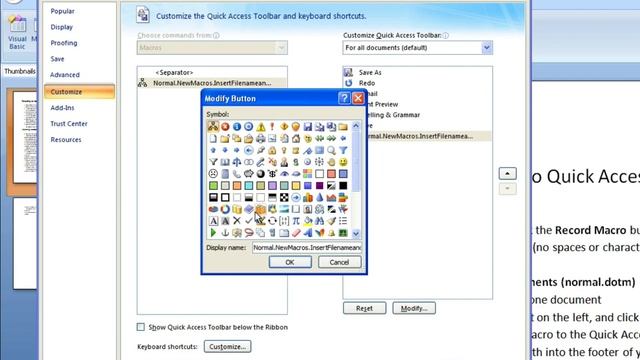Select the pi symbol
This screenshot has height=360, width=640.
click(x=296, y=221)
